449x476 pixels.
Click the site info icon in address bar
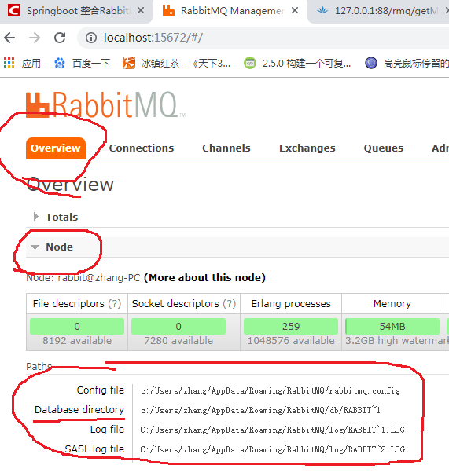[x=91, y=38]
